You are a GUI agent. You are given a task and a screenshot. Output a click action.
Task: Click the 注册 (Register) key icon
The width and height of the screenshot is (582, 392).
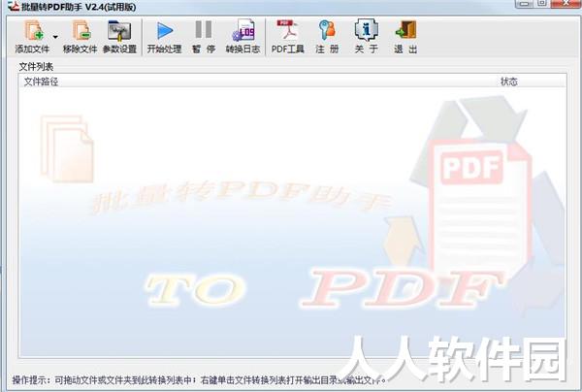[x=327, y=36]
